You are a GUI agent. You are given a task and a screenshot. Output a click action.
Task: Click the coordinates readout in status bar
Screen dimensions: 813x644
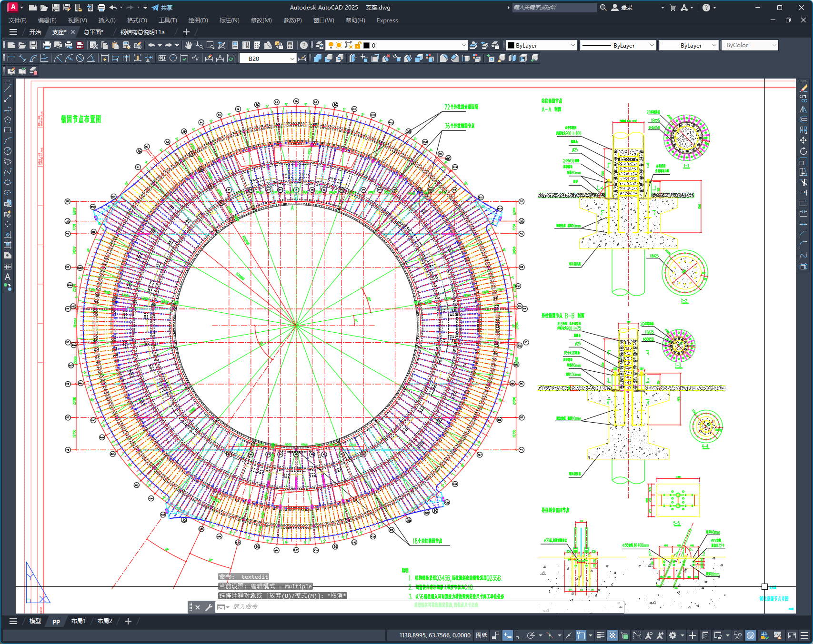[x=434, y=635]
